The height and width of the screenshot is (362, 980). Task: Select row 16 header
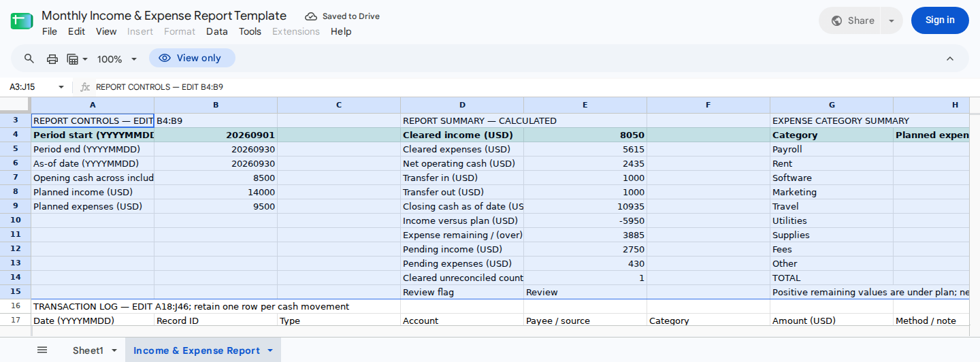click(x=16, y=306)
